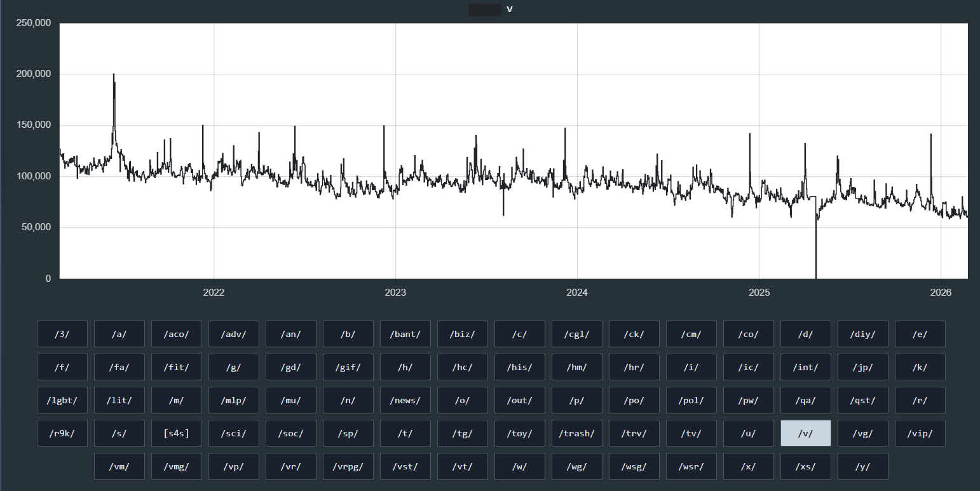Pick the /ic/ board button

[x=749, y=367]
